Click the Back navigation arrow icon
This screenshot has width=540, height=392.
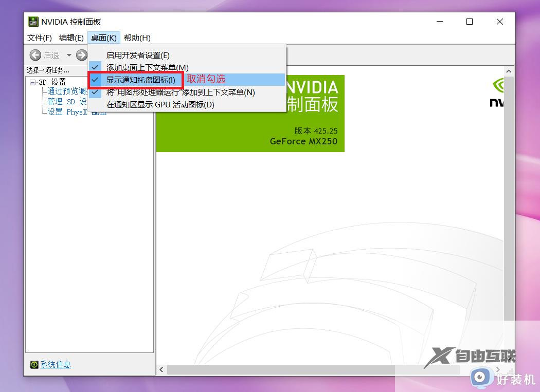tap(35, 54)
